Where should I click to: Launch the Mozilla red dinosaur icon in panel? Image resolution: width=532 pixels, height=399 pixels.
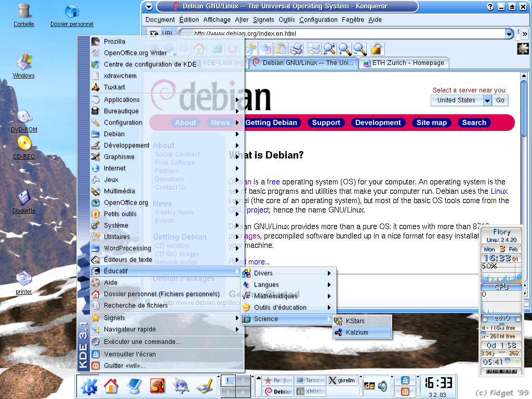tap(157, 386)
